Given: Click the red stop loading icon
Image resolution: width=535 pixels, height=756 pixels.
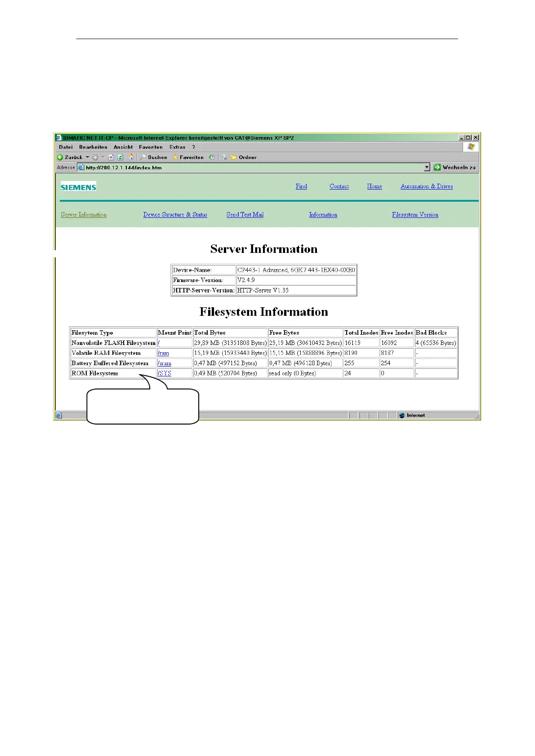Looking at the screenshot, I should (111, 157).
